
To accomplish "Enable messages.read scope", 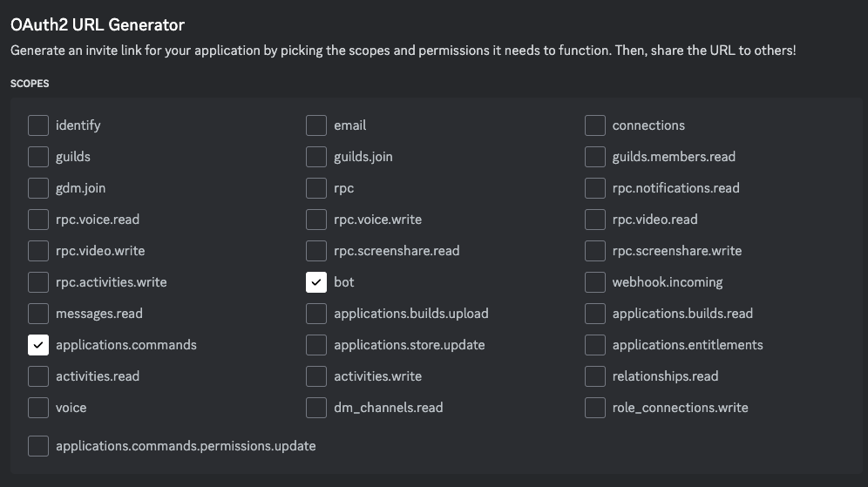I will pos(38,314).
